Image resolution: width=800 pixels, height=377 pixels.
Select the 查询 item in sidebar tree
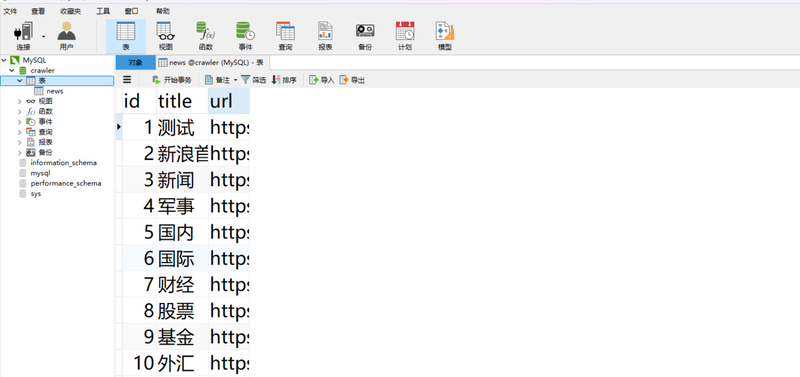coord(45,132)
